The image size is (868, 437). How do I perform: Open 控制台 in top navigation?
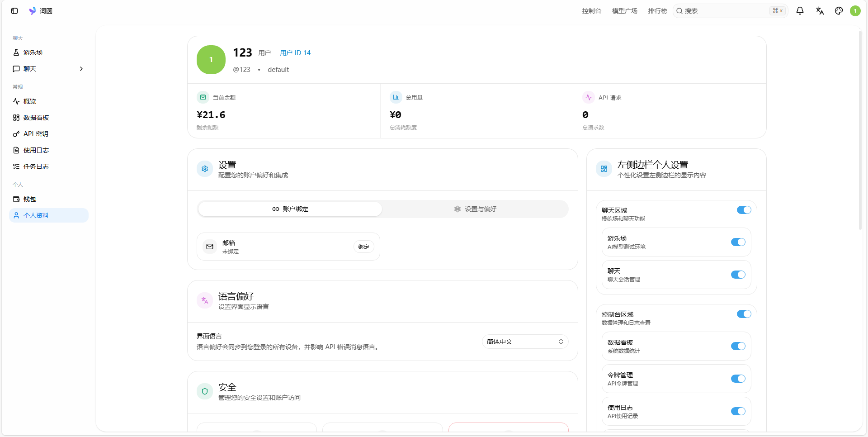click(591, 11)
